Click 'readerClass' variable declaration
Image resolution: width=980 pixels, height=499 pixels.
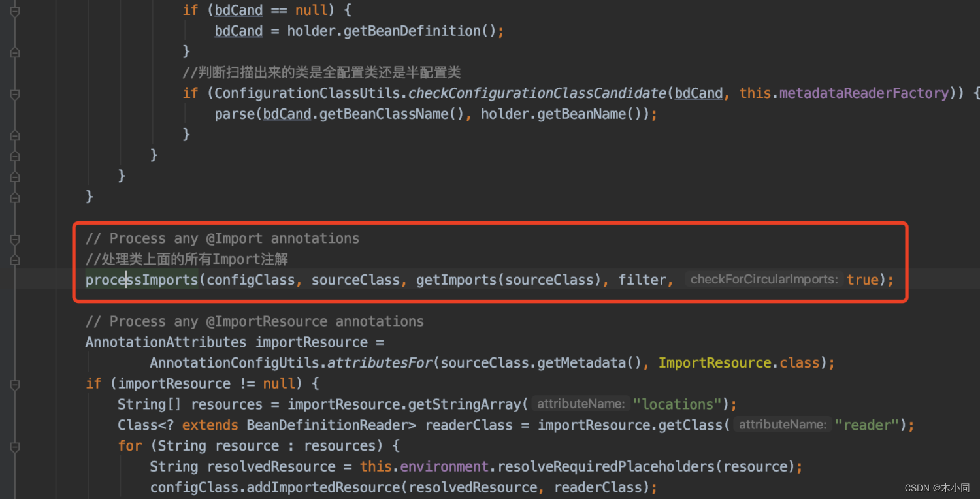click(468, 425)
